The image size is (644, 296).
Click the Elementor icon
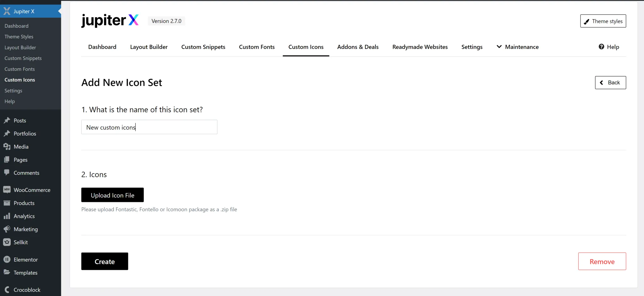(x=7, y=260)
